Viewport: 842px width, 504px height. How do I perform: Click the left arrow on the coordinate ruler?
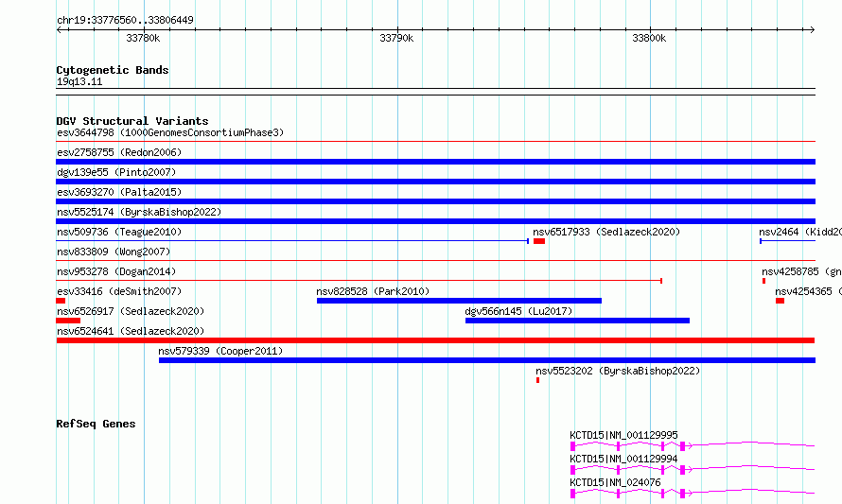[60, 29]
